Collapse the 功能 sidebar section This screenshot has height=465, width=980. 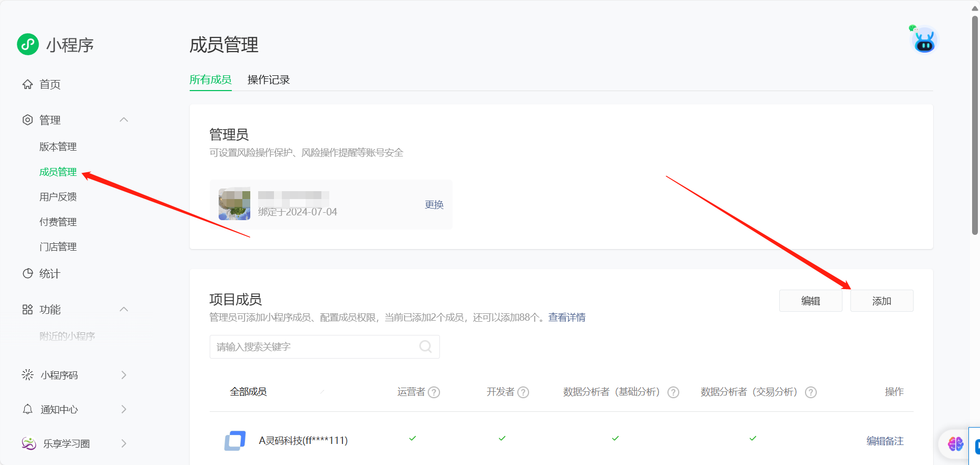coord(124,310)
